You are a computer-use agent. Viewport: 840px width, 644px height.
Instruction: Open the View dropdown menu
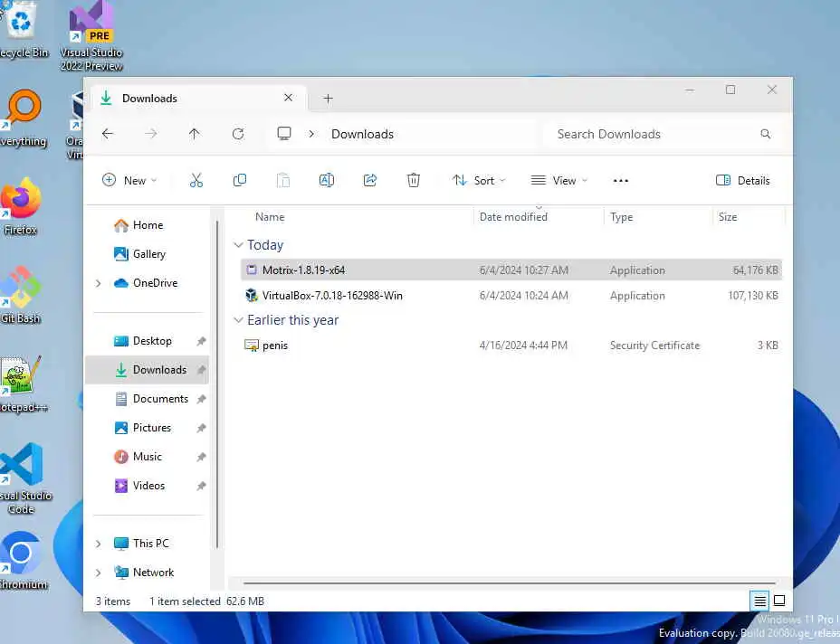pyautogui.click(x=558, y=180)
